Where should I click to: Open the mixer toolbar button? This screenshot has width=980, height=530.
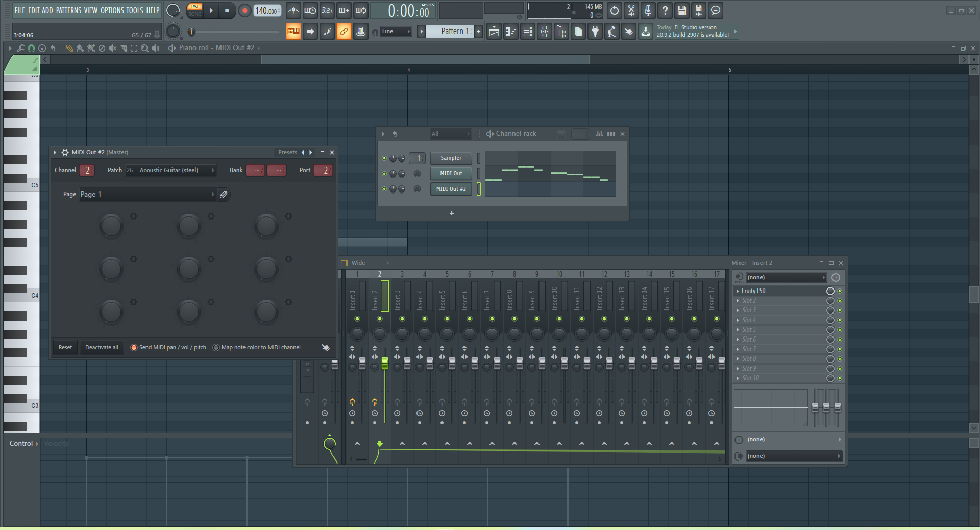click(x=545, y=32)
